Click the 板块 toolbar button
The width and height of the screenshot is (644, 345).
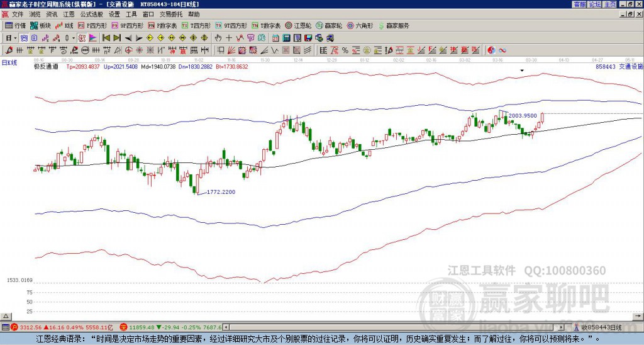pyautogui.click(x=40, y=25)
